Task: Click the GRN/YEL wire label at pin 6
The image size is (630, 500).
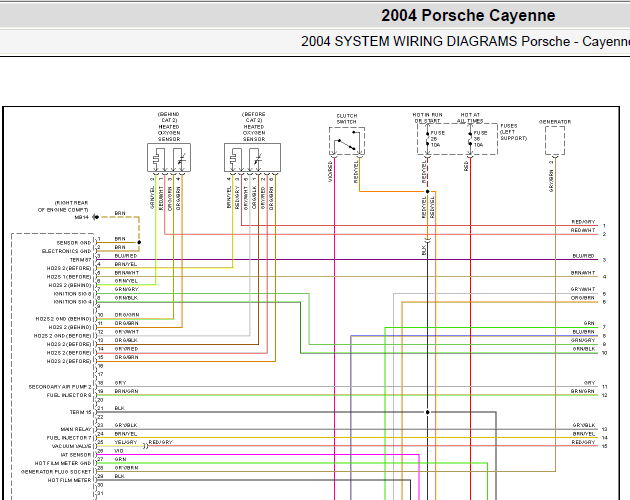Action: coord(126,281)
